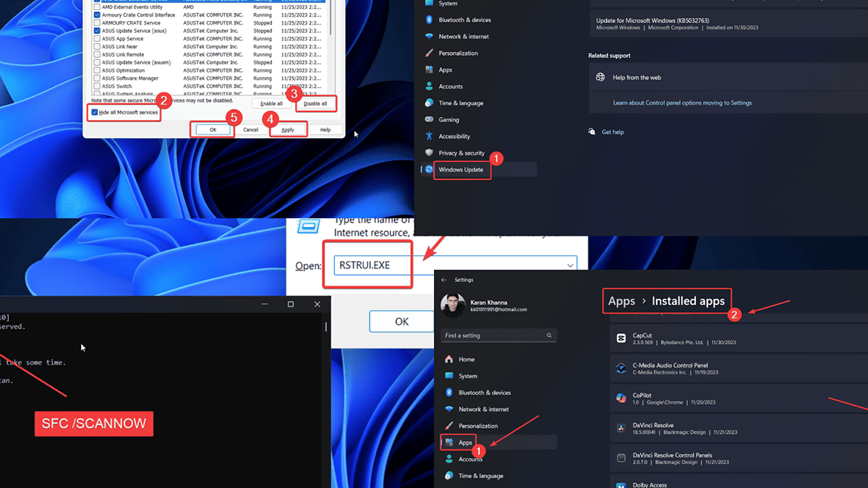Select the Gaming settings icon
This screenshot has width=868, height=488.
(430, 119)
